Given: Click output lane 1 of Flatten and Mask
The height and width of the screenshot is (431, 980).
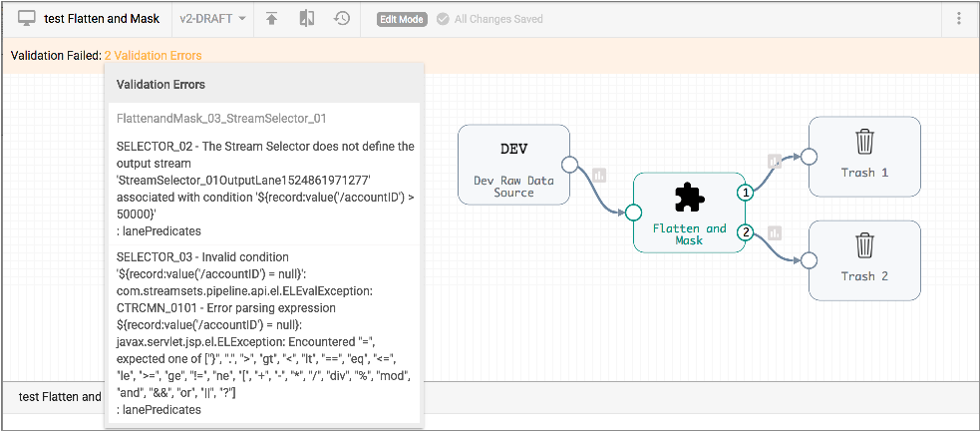Looking at the screenshot, I should (744, 193).
